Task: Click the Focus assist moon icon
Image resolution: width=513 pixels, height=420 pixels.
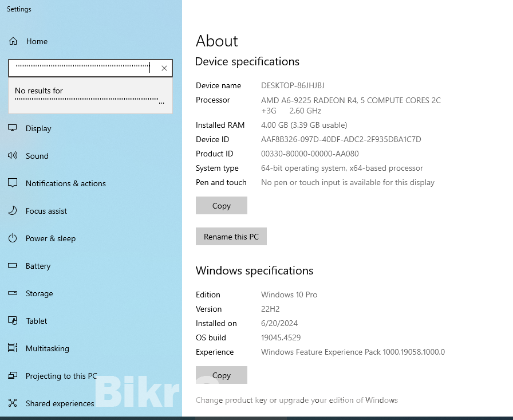Action: click(13, 210)
